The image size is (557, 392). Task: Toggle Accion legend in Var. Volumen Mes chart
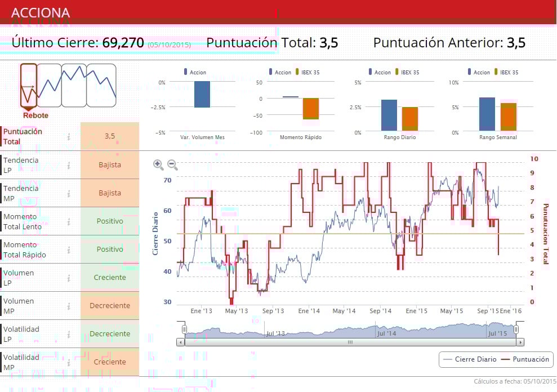[x=195, y=72]
